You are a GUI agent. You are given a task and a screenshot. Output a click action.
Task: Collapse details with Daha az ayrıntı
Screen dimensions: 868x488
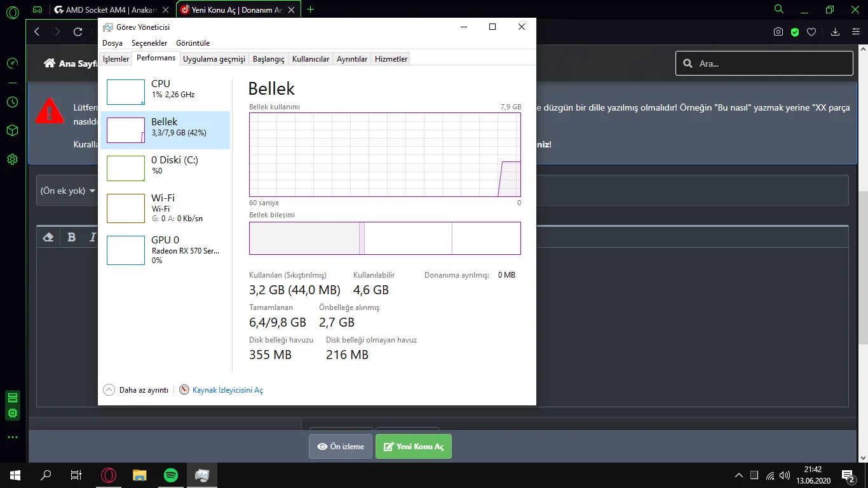pyautogui.click(x=136, y=390)
